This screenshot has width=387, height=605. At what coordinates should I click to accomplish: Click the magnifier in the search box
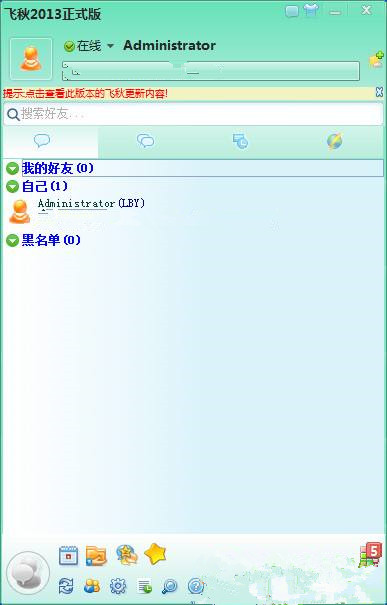tap(13, 115)
